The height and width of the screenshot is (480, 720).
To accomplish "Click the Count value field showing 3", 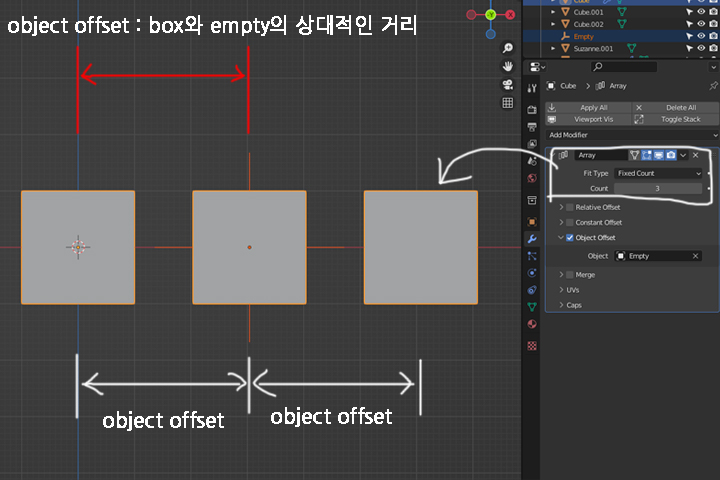I will point(658,188).
